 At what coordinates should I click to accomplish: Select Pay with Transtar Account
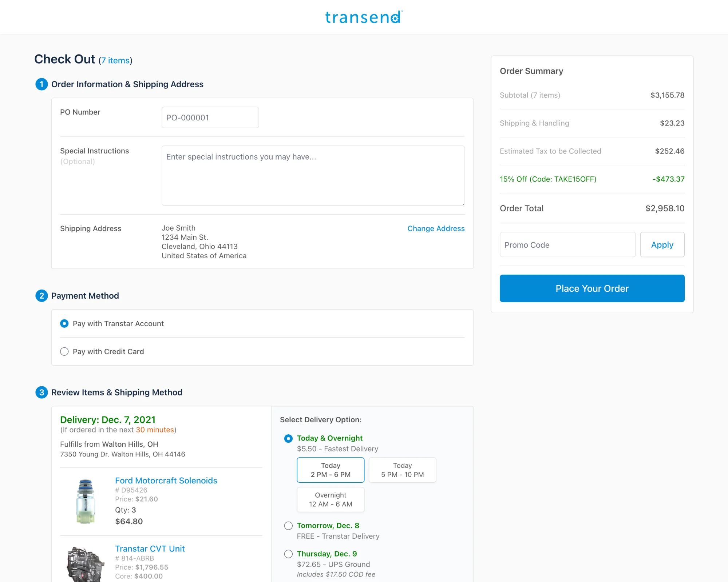point(64,324)
